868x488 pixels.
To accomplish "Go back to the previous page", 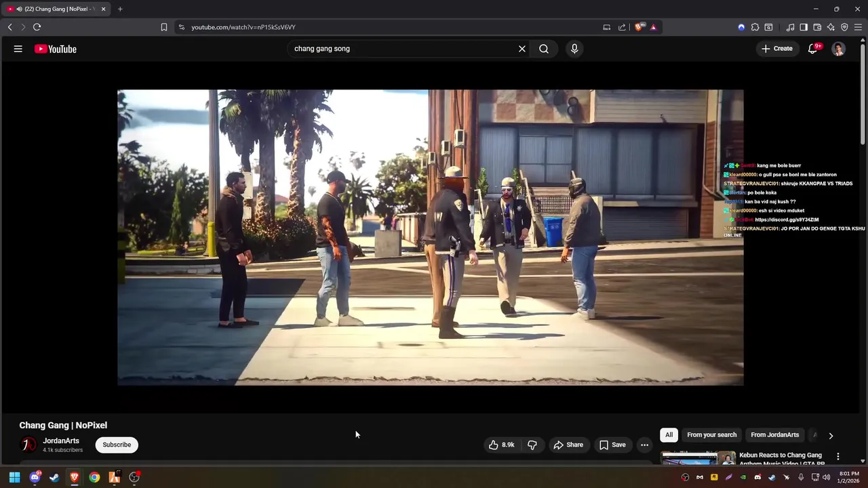I will click(x=9, y=27).
